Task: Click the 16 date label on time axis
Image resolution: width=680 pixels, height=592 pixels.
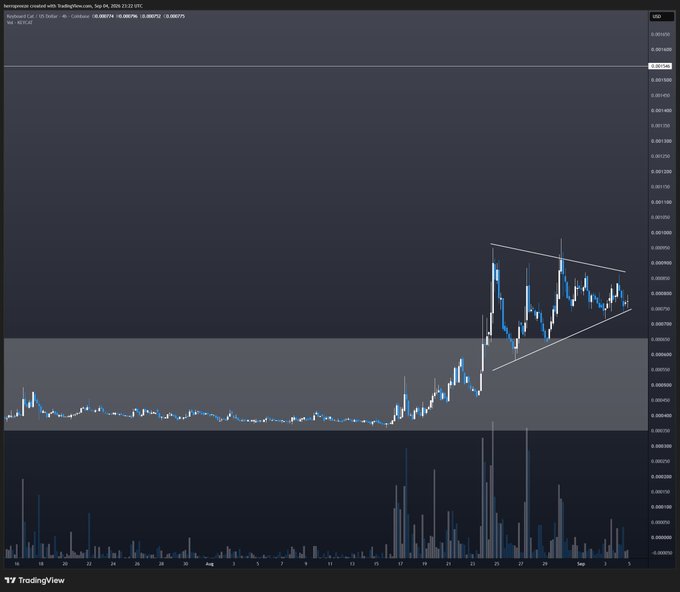Action: point(16,564)
